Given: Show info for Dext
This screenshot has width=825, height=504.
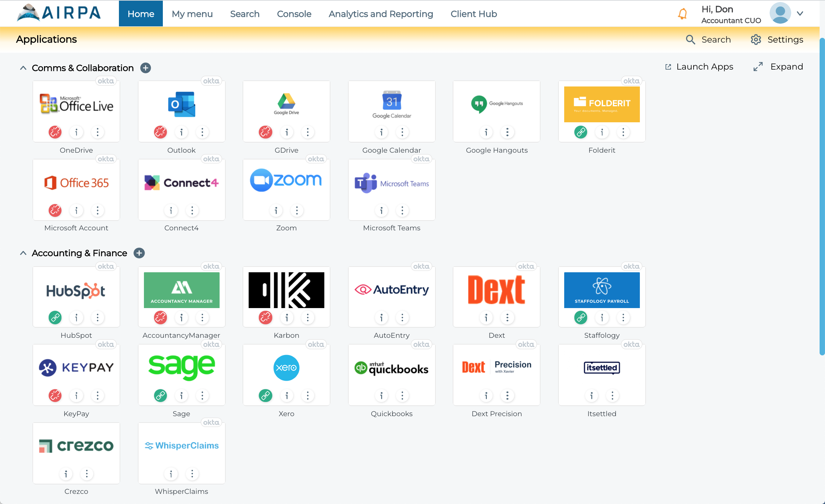Looking at the screenshot, I should click(x=486, y=318).
